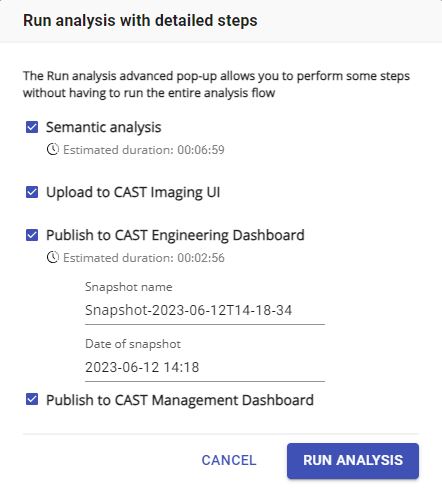Click the "Date of snapshot" field caption
This screenshot has width=442, height=492.
tap(133, 344)
